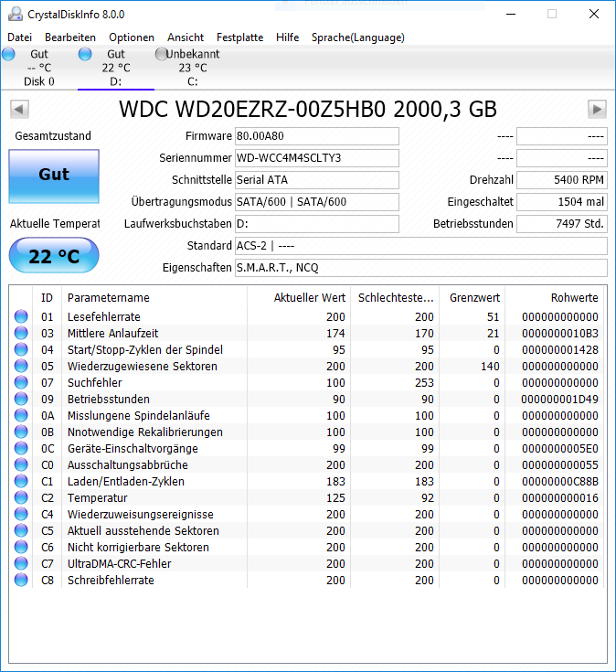Click the Standard ACS-2 field
616x672 pixels.
click(421, 246)
